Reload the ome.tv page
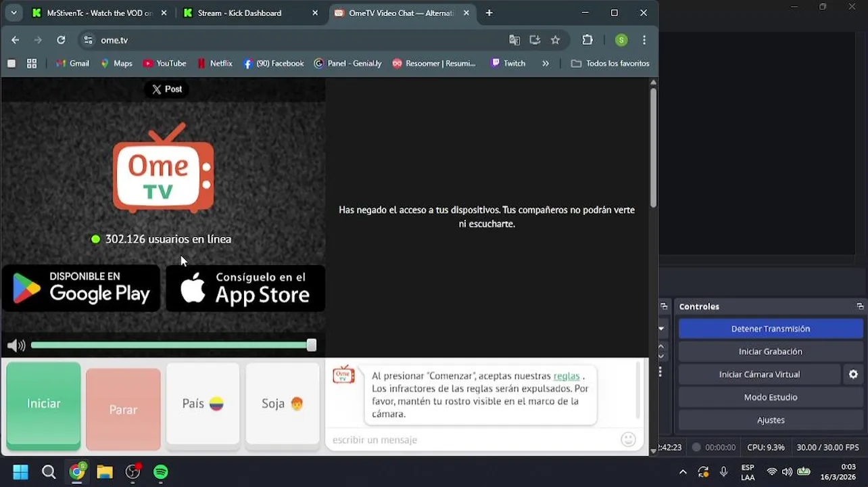Image resolution: width=868 pixels, height=487 pixels. [x=61, y=40]
